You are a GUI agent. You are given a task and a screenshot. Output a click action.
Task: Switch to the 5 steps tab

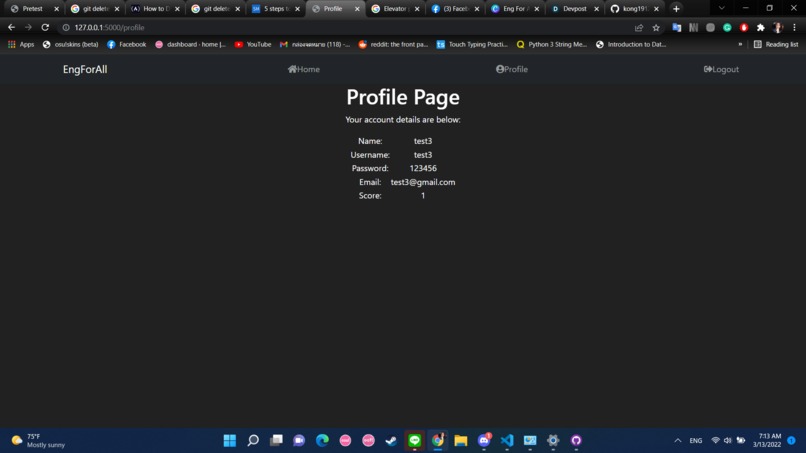[276, 9]
